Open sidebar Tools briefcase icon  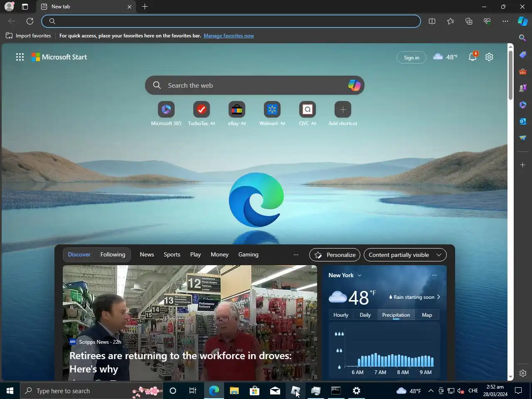(x=522, y=71)
